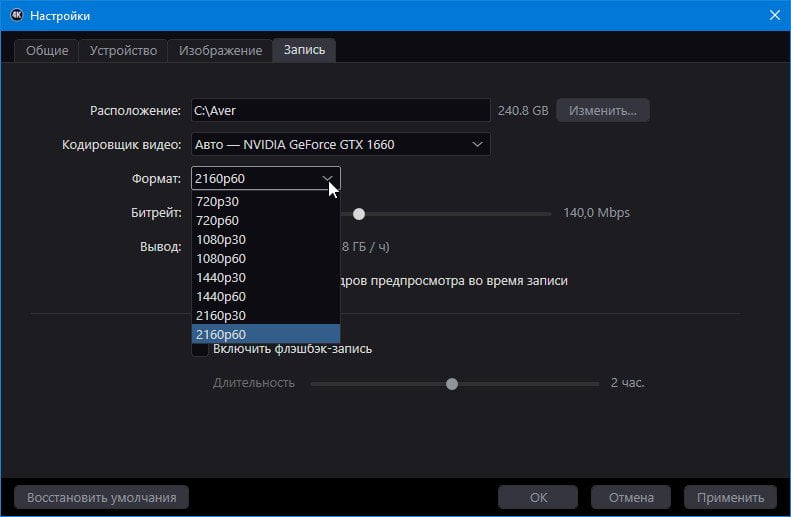
Task: Collapse the Формат dropdown arrow
Action: tap(327, 179)
